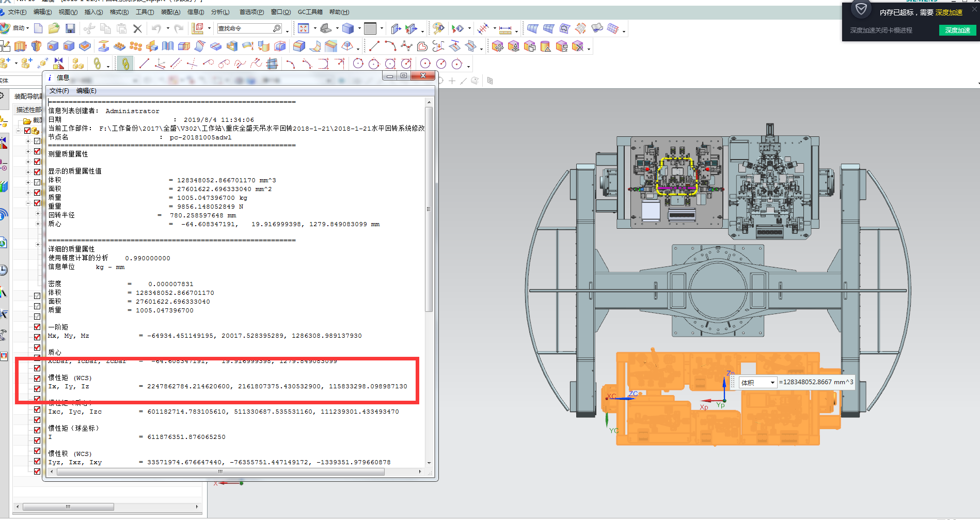Click the navigator panel horizontal scrollbar

(68, 507)
